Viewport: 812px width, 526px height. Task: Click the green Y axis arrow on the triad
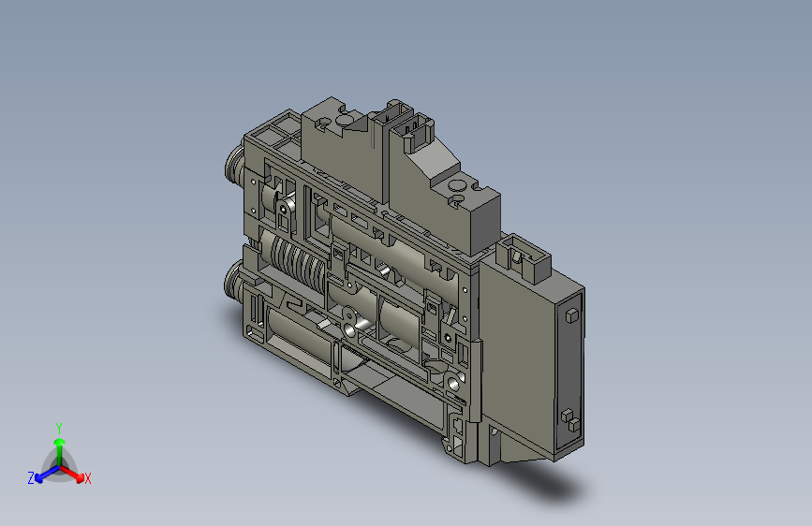(60, 451)
